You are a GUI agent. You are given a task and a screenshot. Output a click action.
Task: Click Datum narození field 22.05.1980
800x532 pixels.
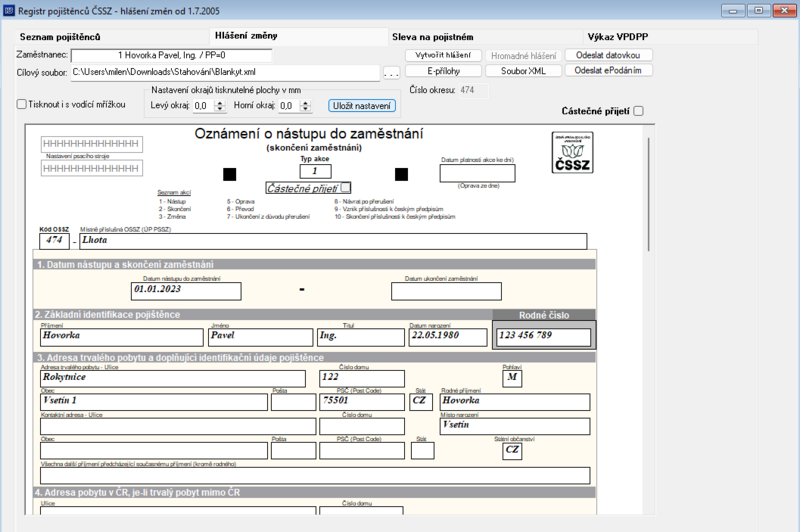click(x=447, y=337)
